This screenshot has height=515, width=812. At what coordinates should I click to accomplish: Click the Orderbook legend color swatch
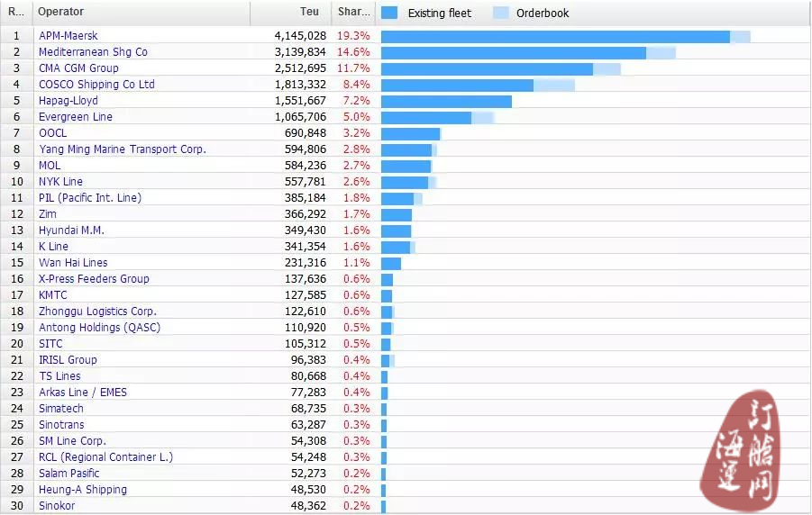(x=501, y=13)
